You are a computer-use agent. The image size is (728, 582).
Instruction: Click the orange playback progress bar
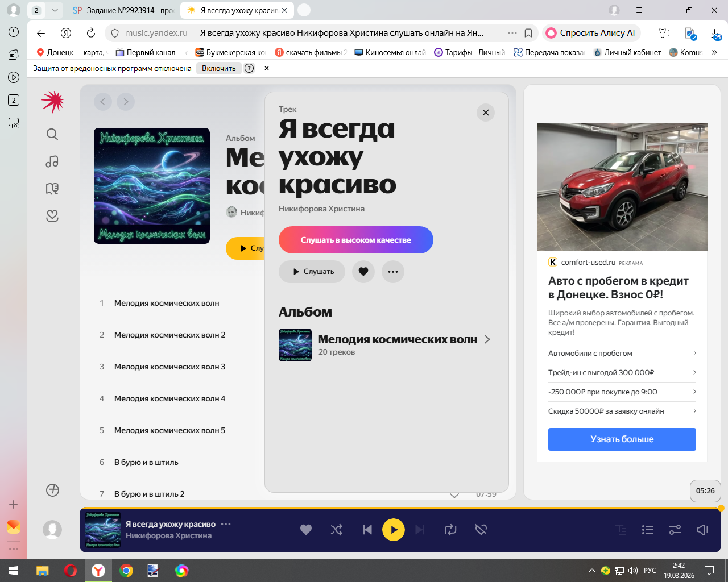pos(398,508)
